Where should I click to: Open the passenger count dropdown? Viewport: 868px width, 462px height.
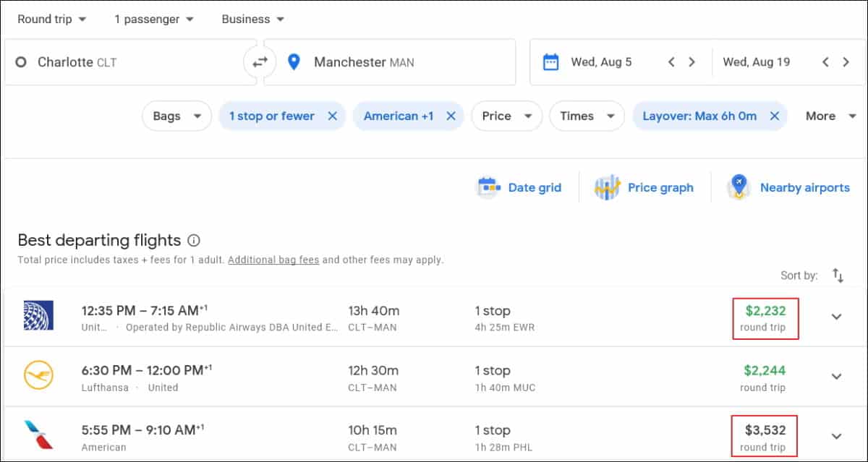(153, 20)
